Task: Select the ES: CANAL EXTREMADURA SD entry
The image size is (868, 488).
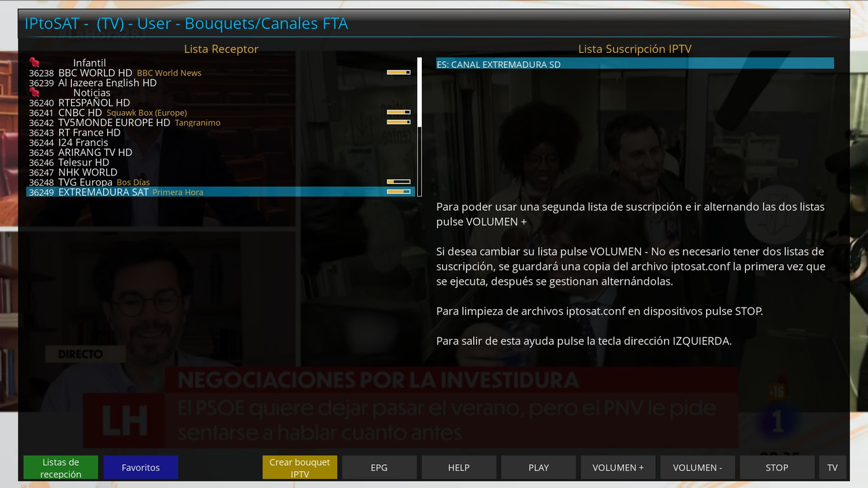Action: coord(635,64)
